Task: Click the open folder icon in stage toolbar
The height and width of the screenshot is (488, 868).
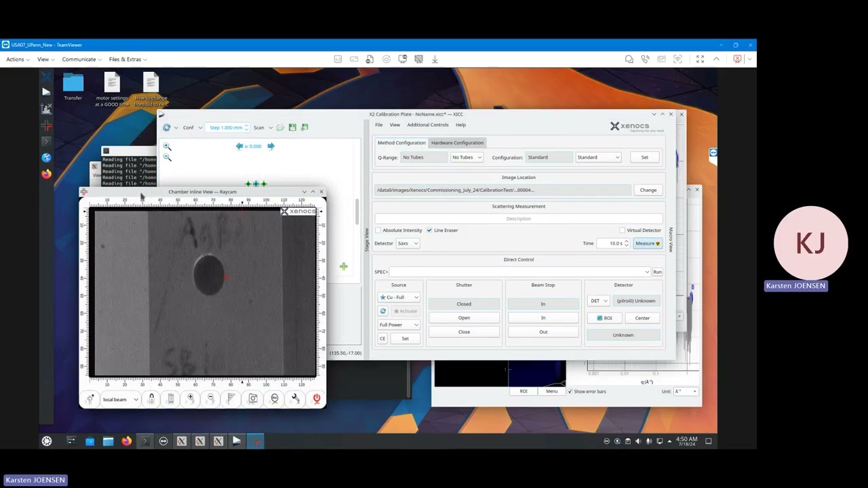Action: point(280,127)
